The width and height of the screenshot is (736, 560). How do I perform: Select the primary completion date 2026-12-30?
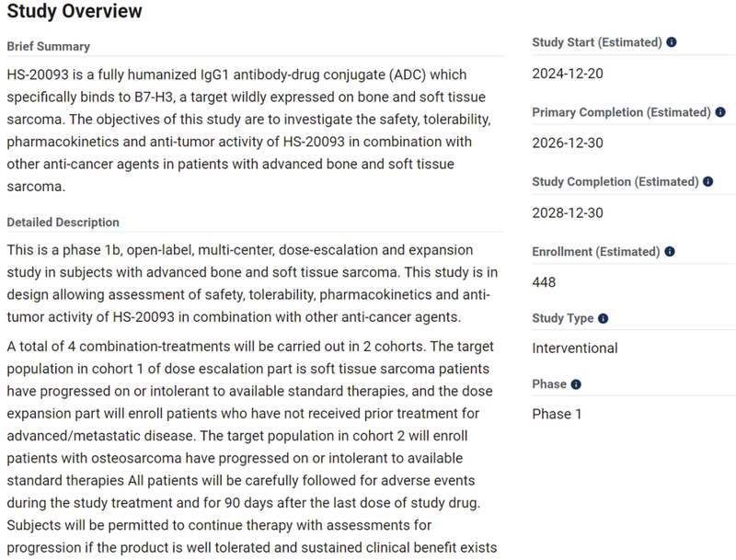568,143
